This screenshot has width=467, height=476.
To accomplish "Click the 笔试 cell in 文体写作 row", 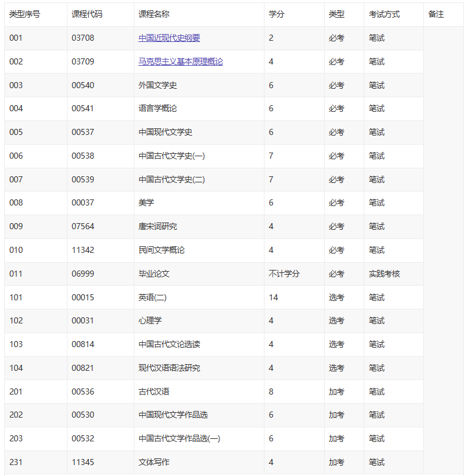I will point(376,462).
